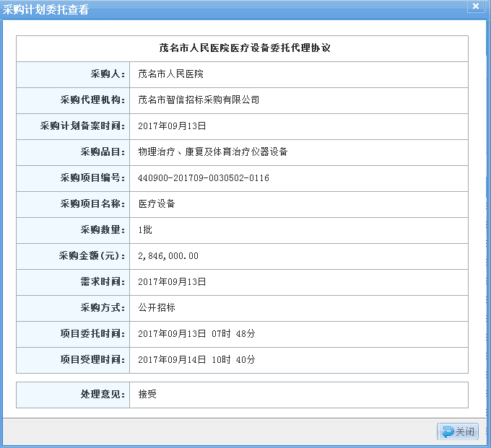This screenshot has height=448, width=491.
Task: Click entrust time 2017年09月13日 07时 48分
Action: pos(196,334)
